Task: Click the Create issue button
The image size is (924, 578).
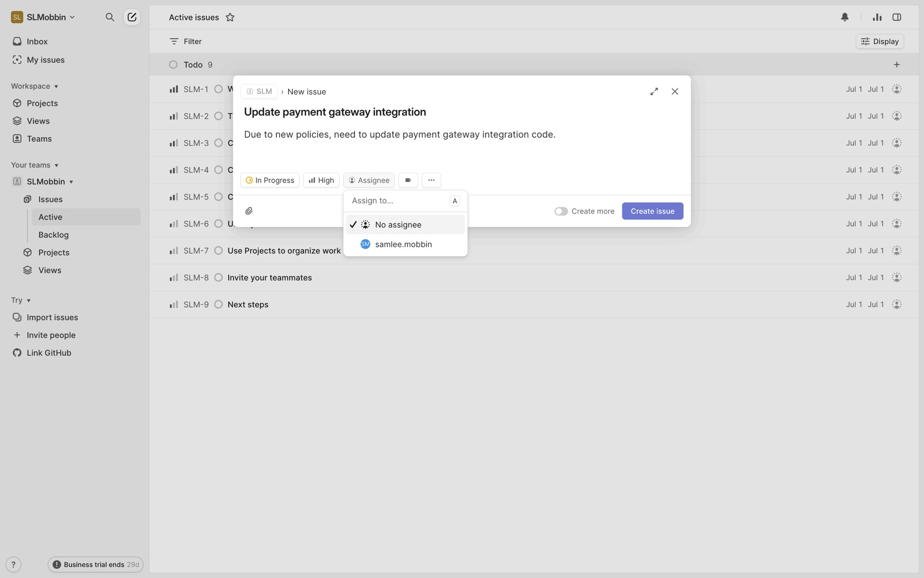Action: [x=653, y=211]
